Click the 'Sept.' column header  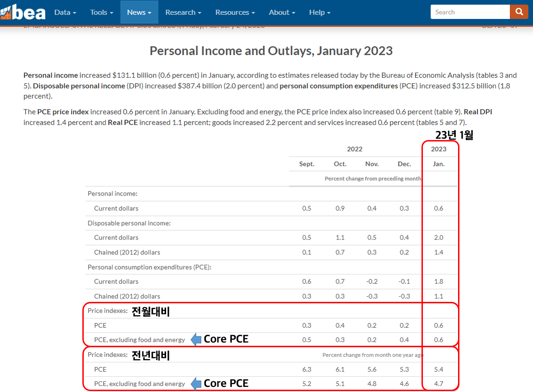click(307, 164)
